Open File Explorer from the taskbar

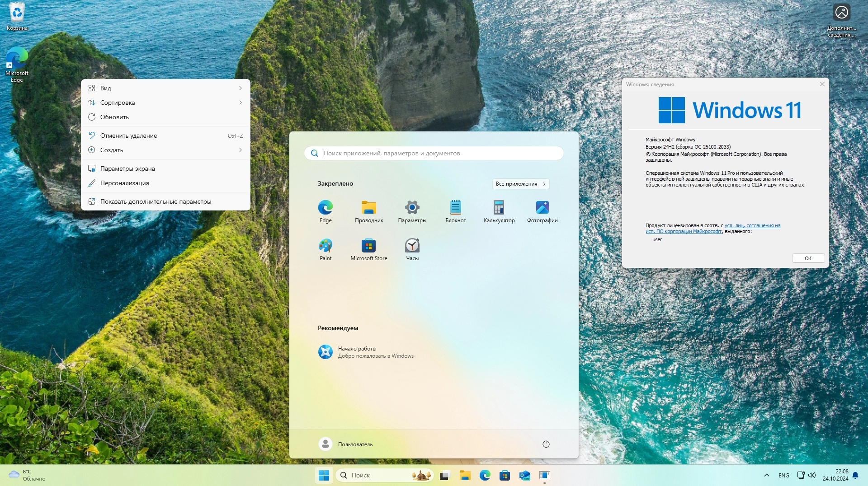[465, 475]
